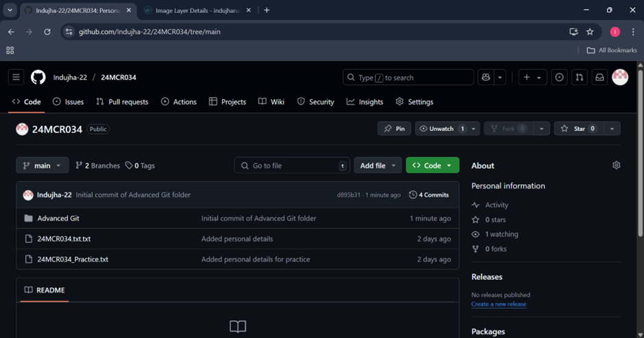Open the Wiki tab
The height and width of the screenshot is (338, 644).
[271, 102]
